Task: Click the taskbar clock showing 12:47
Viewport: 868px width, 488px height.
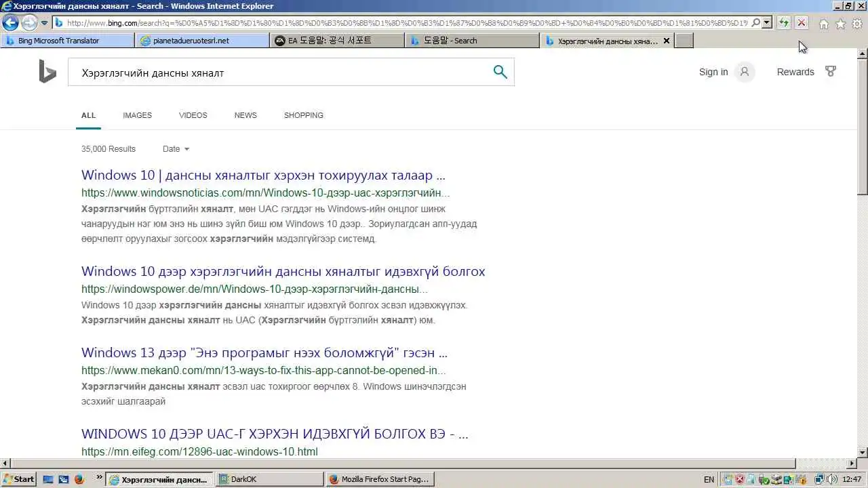Action: pyautogui.click(x=852, y=479)
